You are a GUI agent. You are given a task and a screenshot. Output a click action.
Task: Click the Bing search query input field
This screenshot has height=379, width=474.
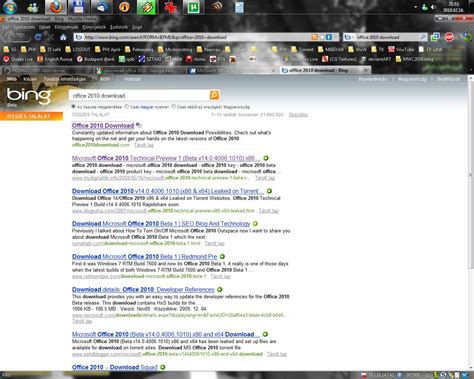point(139,95)
